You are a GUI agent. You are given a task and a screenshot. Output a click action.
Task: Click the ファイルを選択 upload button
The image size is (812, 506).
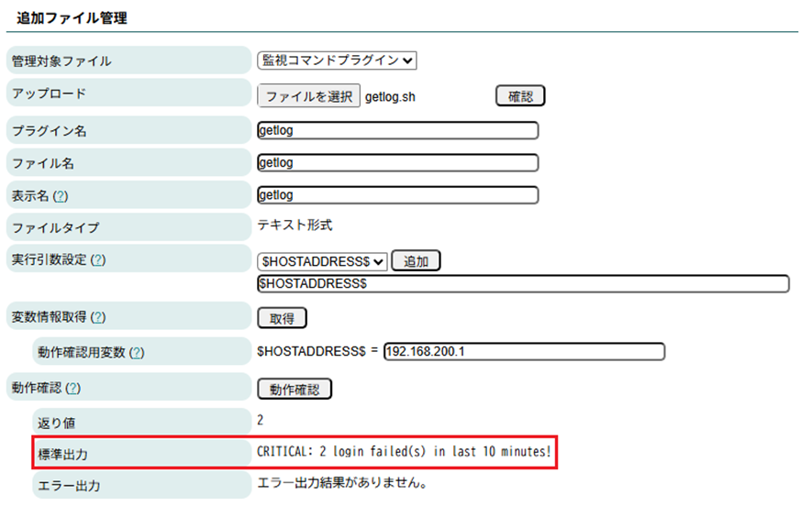tap(309, 96)
